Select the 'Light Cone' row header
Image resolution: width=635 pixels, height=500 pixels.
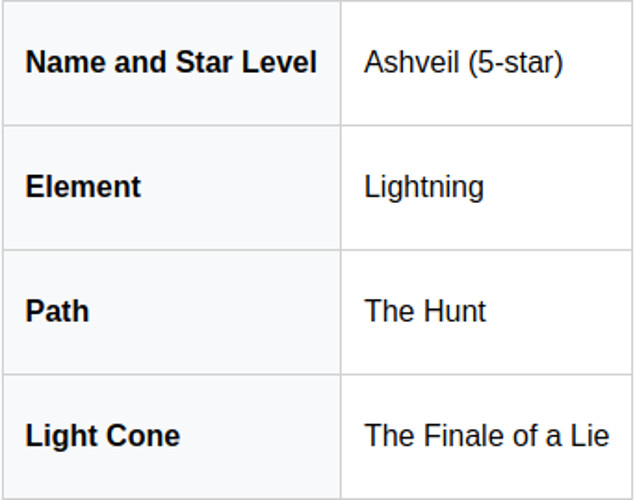(x=102, y=436)
